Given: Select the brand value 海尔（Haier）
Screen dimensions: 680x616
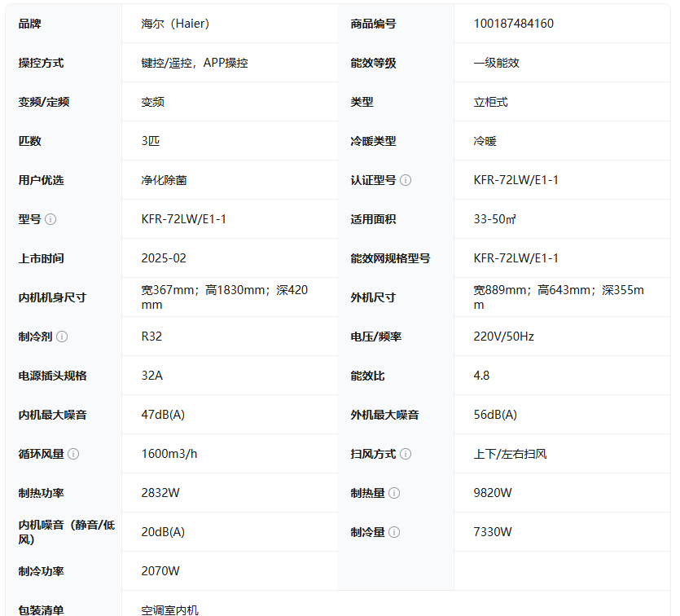Looking at the screenshot, I should [175, 24].
